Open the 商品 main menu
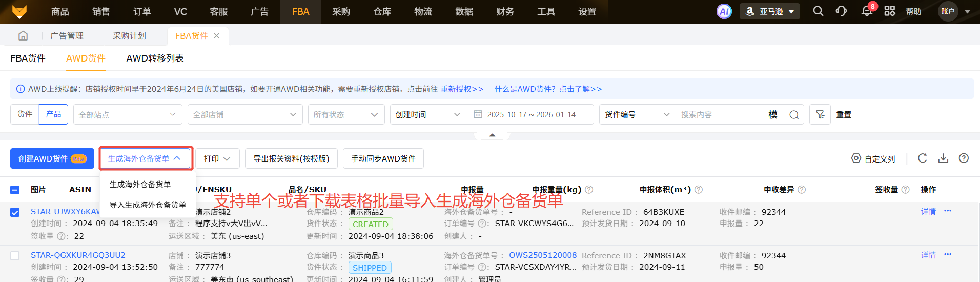 tap(60, 12)
